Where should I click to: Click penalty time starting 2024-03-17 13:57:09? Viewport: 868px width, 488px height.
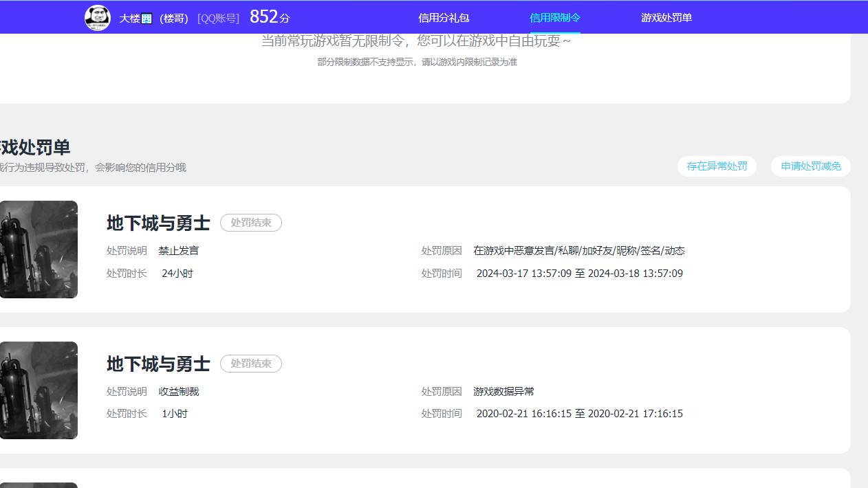click(x=580, y=274)
